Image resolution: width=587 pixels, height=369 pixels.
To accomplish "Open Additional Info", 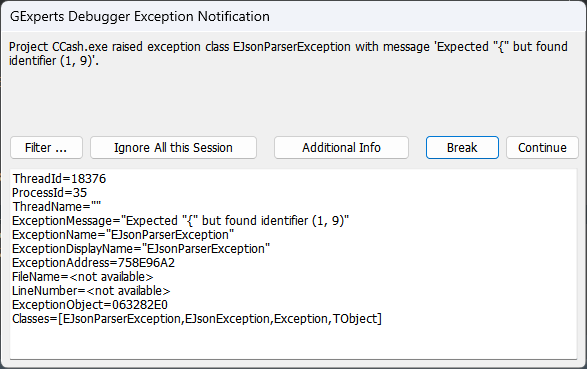I will tap(341, 147).
